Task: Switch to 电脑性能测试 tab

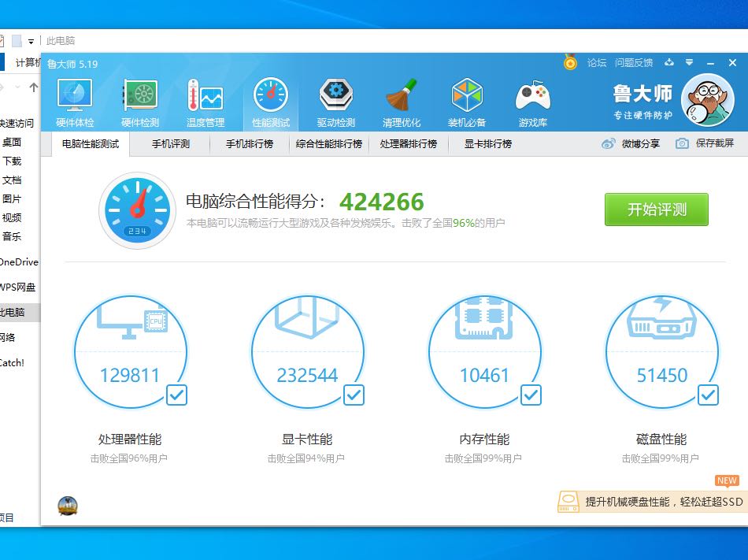Action: 91,144
